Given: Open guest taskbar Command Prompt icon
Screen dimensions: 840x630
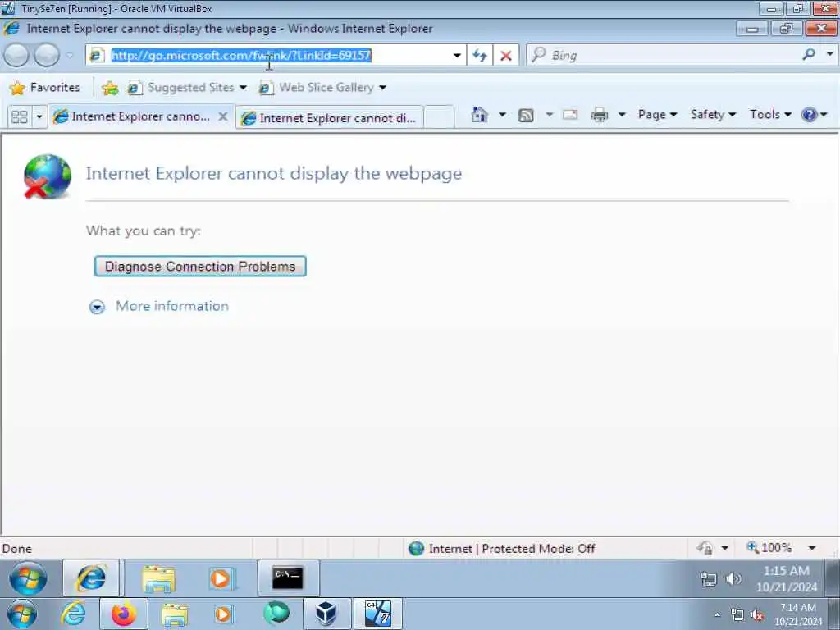Looking at the screenshot, I should (x=288, y=578).
